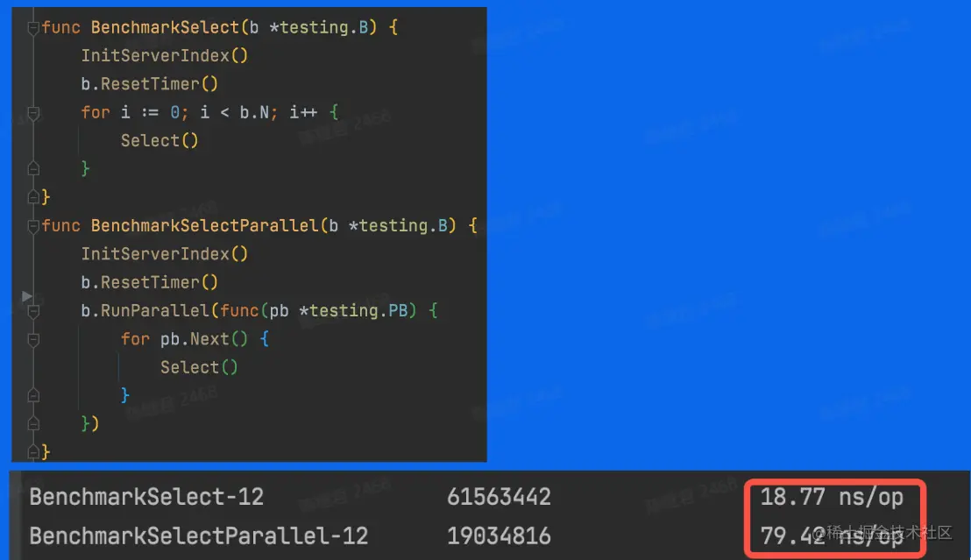Click fold-end marker closing BenchmarkSelectParallel function
This screenshot has height=560, width=971.
(x=33, y=452)
